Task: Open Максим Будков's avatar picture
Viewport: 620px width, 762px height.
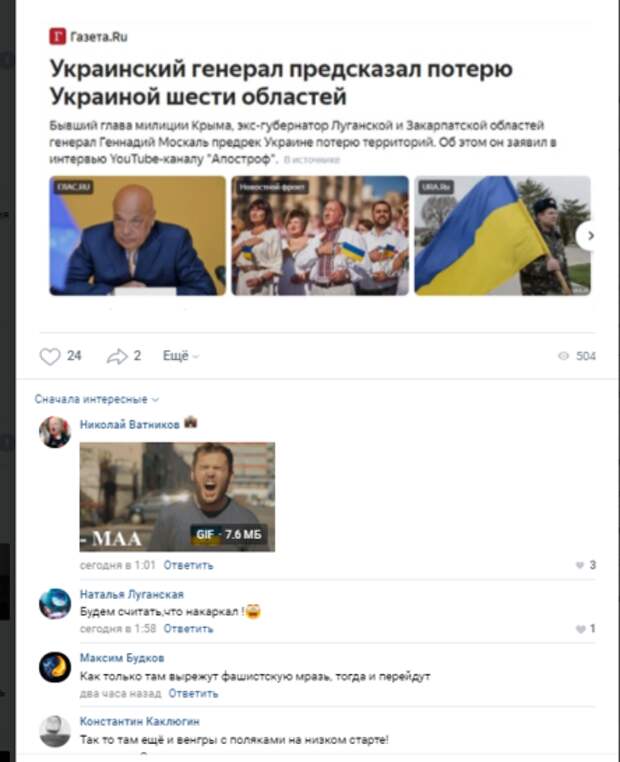Action: (55, 667)
